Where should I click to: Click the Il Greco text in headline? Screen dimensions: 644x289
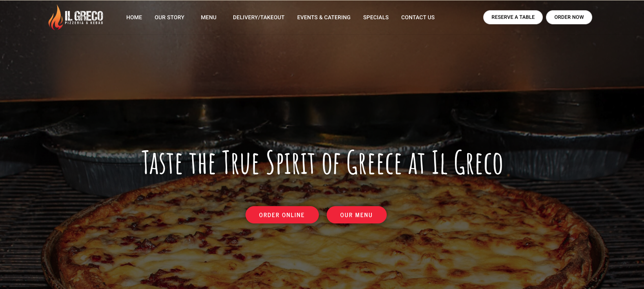(468, 162)
